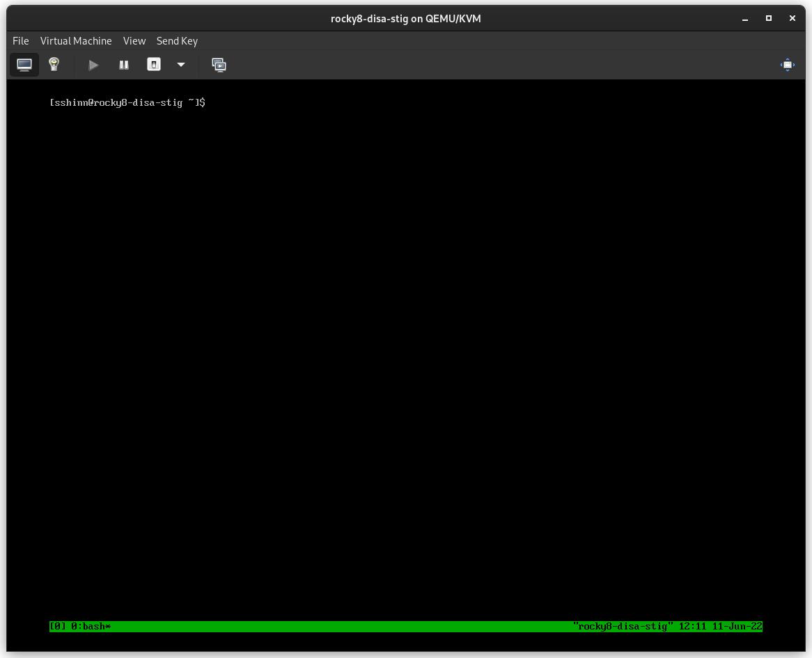Click the [0] session index in tmux bar
This screenshot has width=812, height=658.
pos(55,626)
